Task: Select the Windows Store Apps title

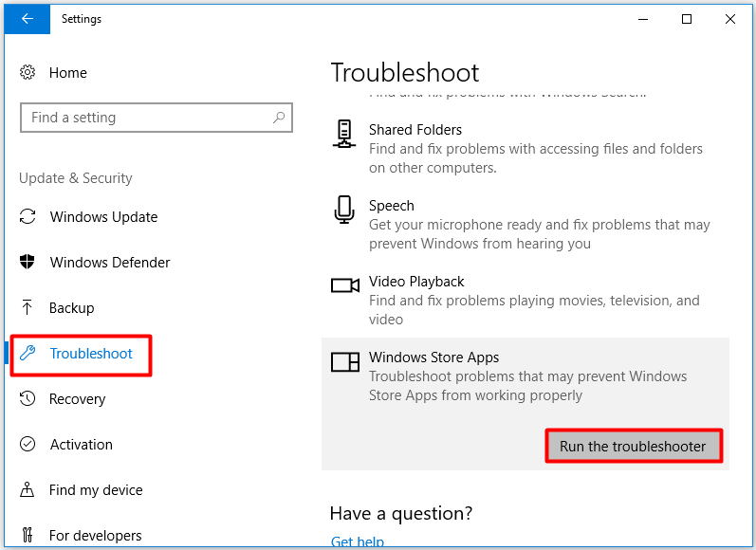Action: (433, 357)
